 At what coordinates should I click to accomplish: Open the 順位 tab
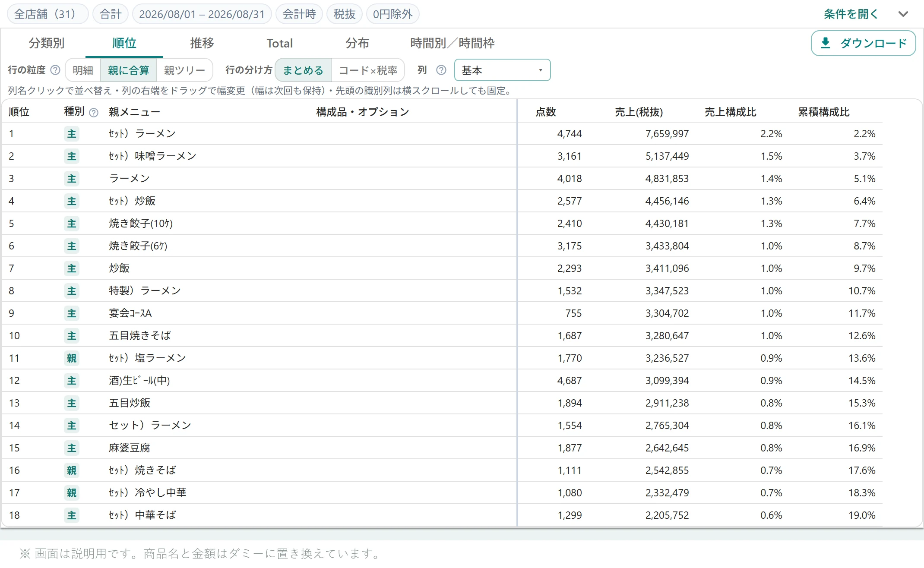click(124, 43)
